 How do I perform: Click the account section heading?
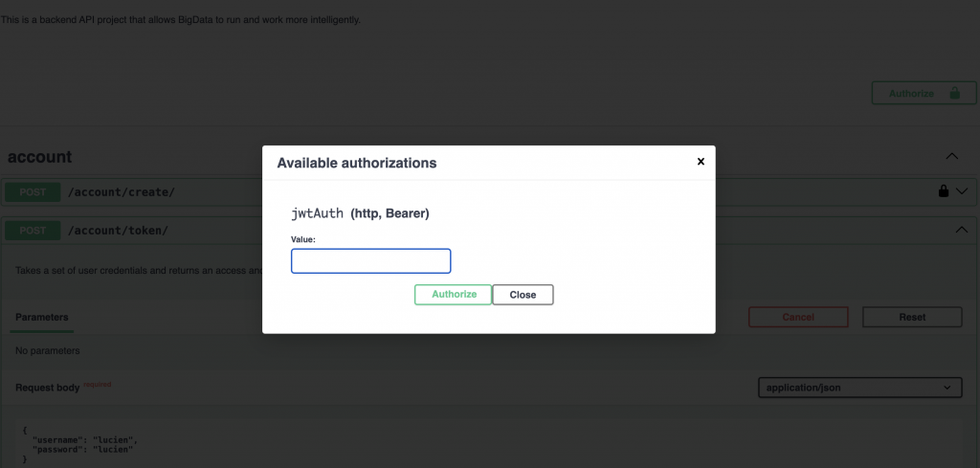click(x=40, y=157)
